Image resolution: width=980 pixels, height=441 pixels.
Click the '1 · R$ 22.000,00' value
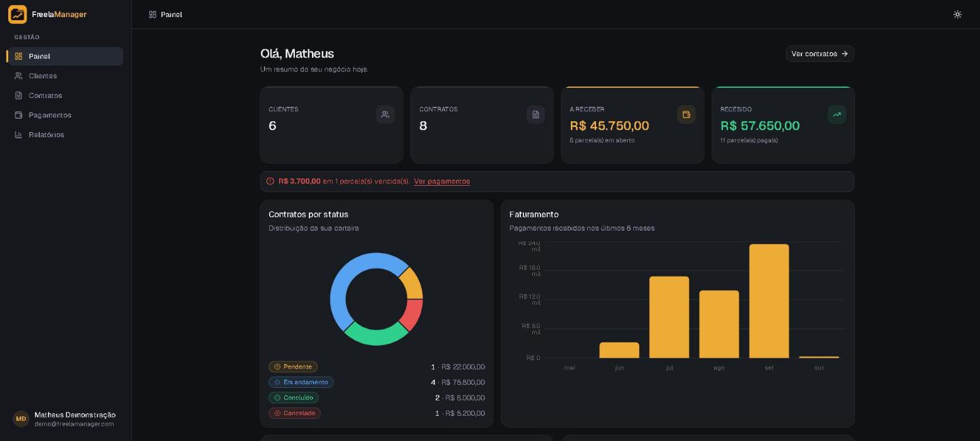click(x=458, y=367)
